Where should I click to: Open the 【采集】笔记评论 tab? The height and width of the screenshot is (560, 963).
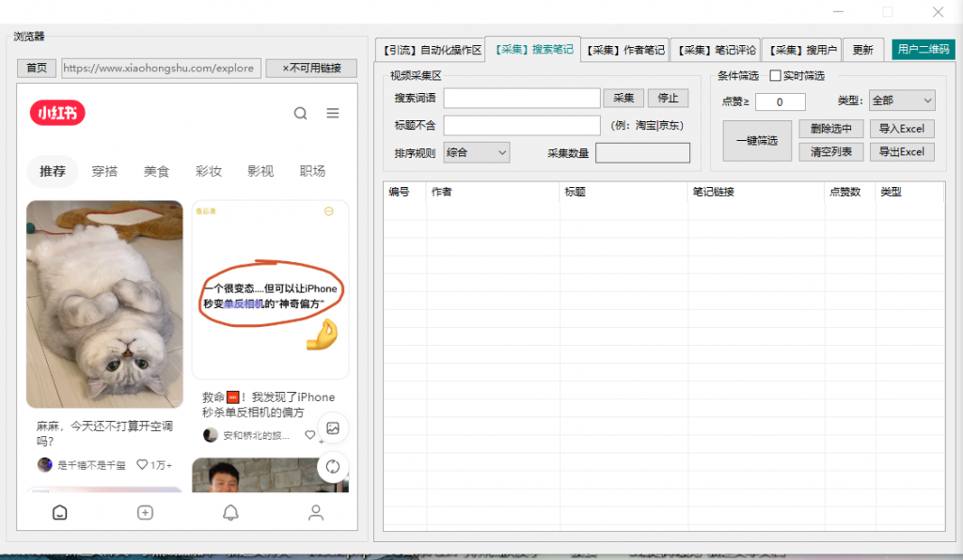tap(715, 48)
